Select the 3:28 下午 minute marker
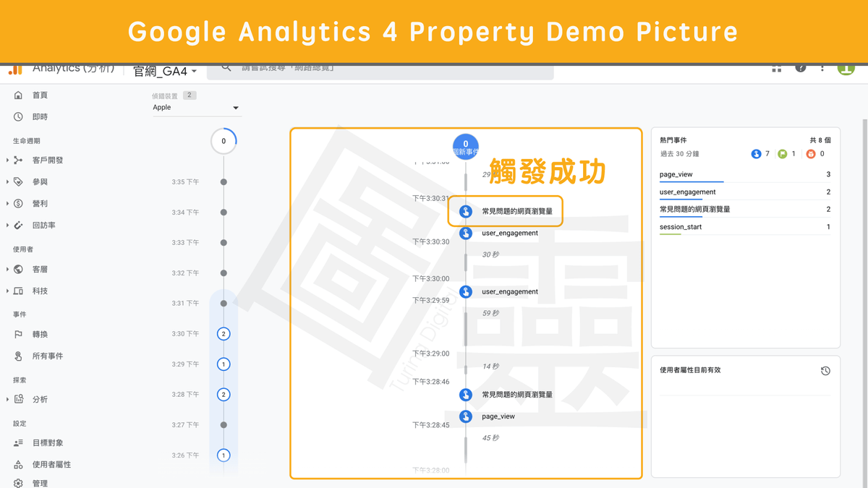 coord(224,395)
